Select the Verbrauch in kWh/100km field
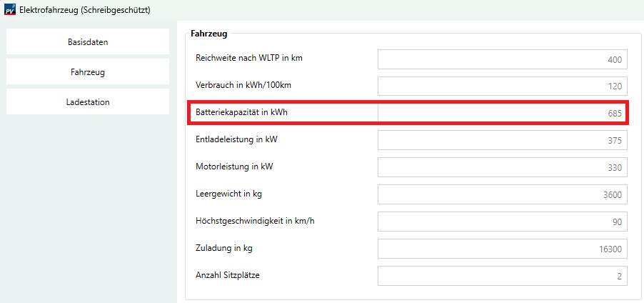This screenshot has height=303, width=644. [x=503, y=86]
